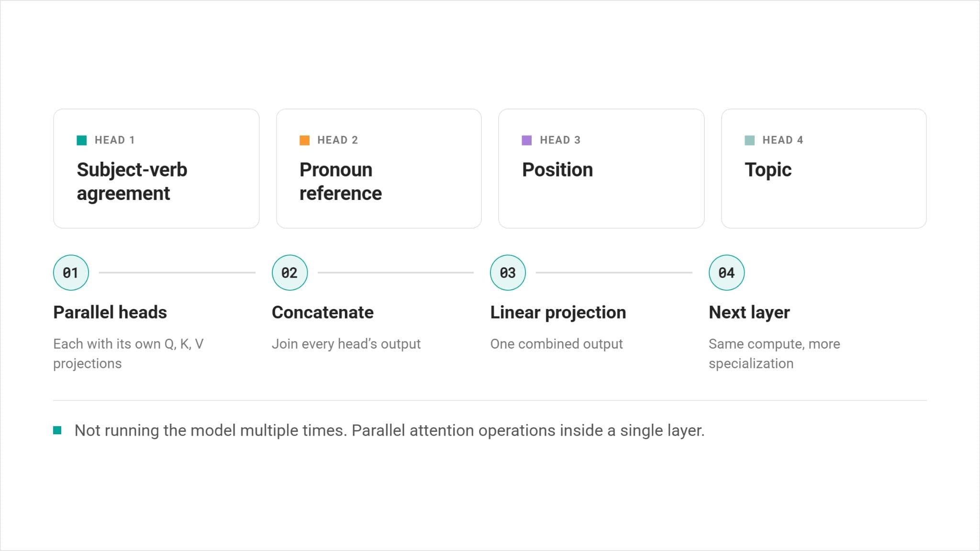Select the step 03 circle marker
The image size is (980, 551).
[x=508, y=273]
